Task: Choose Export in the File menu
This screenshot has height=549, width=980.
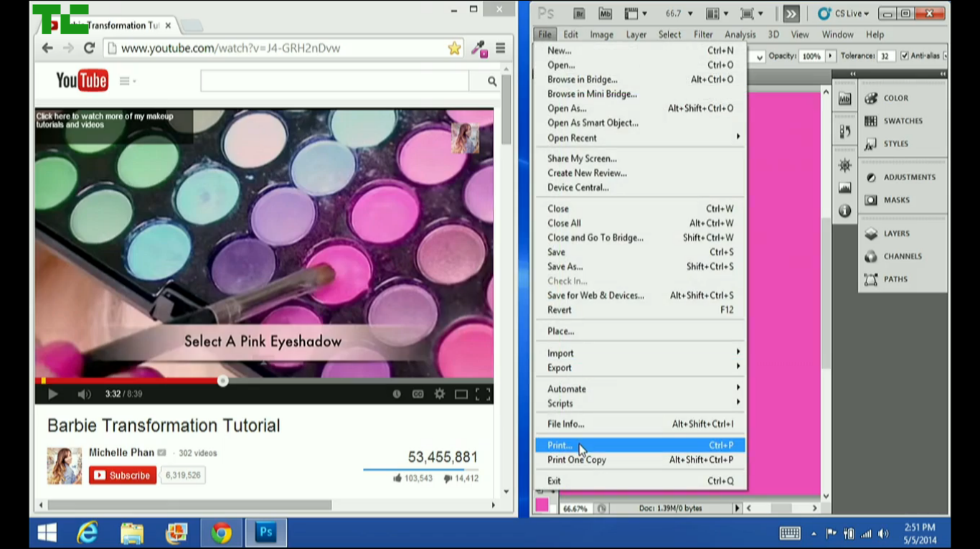Action: 640,367
